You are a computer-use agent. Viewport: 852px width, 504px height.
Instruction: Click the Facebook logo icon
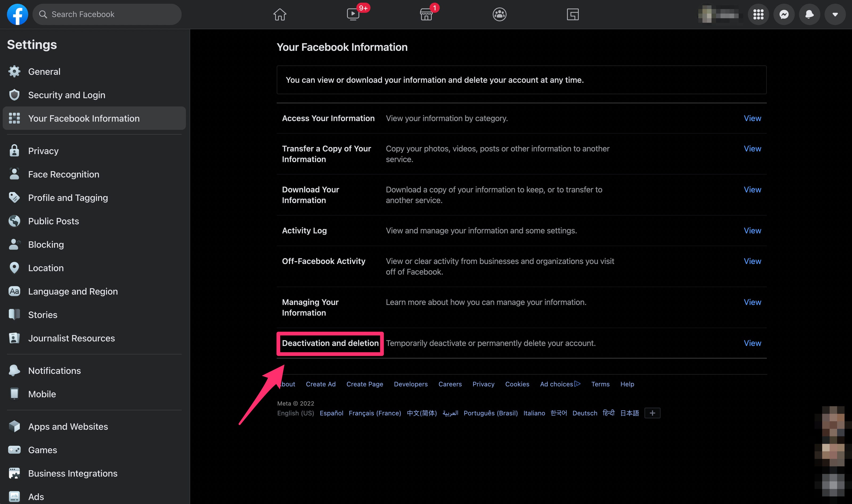[17, 14]
